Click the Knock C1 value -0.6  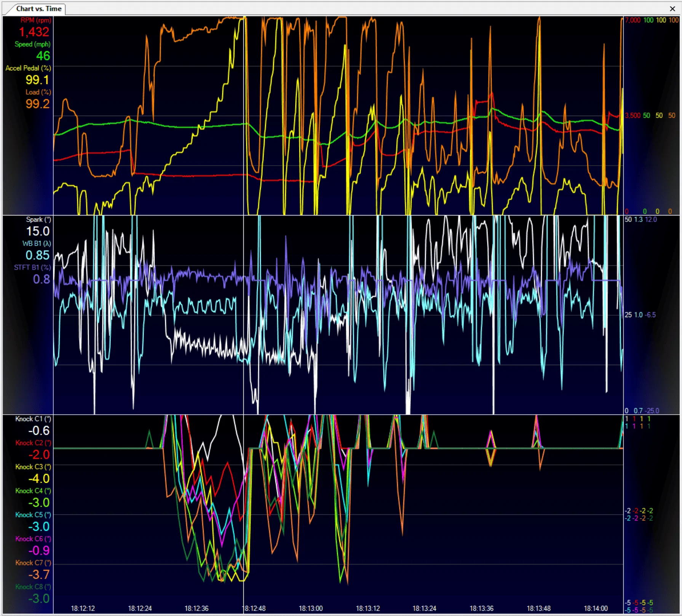(39, 431)
